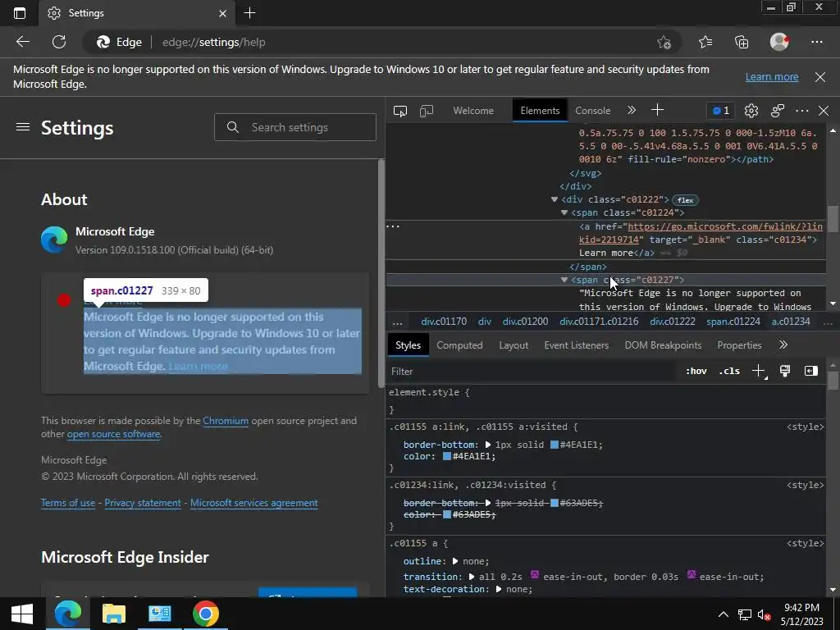This screenshot has height=630, width=840.
Task: Select div.c01170 in the breadcrumb
Action: (x=444, y=322)
